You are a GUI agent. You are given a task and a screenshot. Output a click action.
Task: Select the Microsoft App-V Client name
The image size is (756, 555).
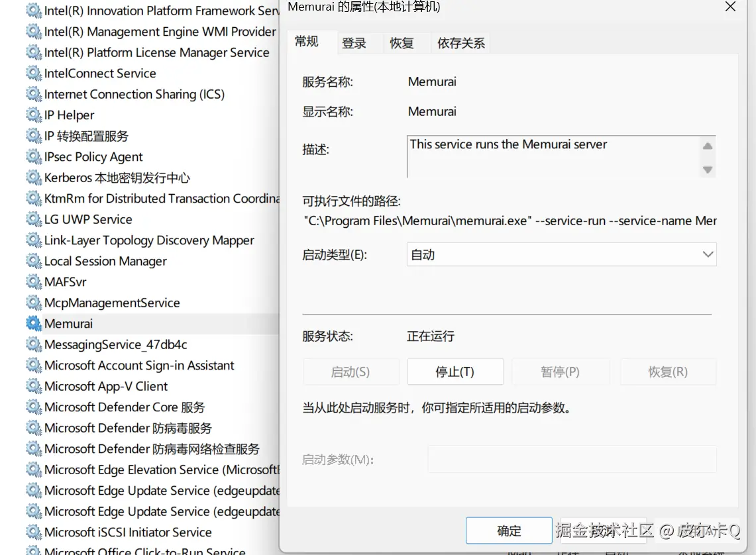click(106, 386)
